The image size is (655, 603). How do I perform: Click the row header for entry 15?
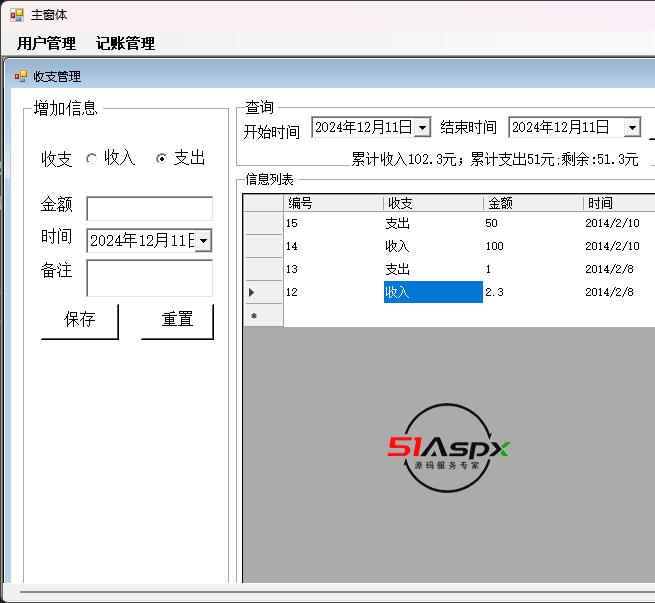(263, 223)
